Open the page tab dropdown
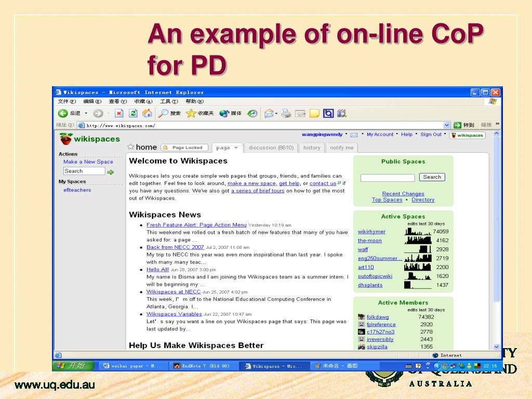Screen dimensions: 532x399 [x=236, y=148]
